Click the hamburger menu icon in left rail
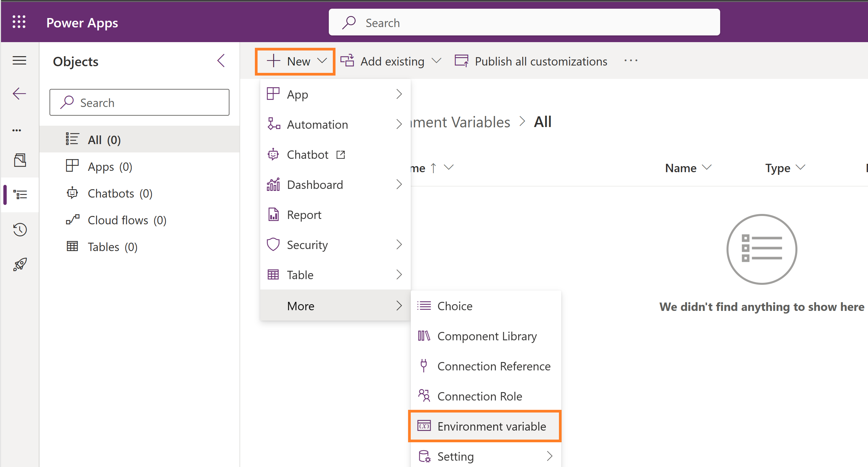The width and height of the screenshot is (868, 467). coord(19,61)
